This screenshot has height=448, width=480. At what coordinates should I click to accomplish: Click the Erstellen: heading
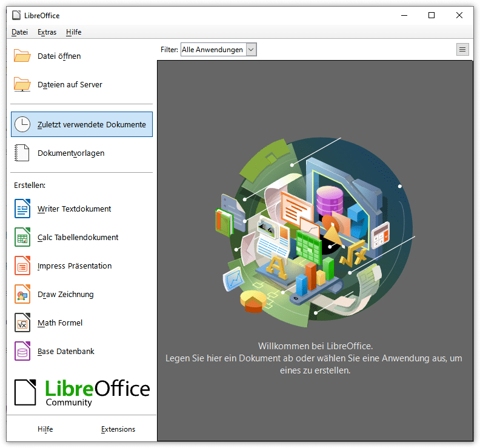[30, 186]
